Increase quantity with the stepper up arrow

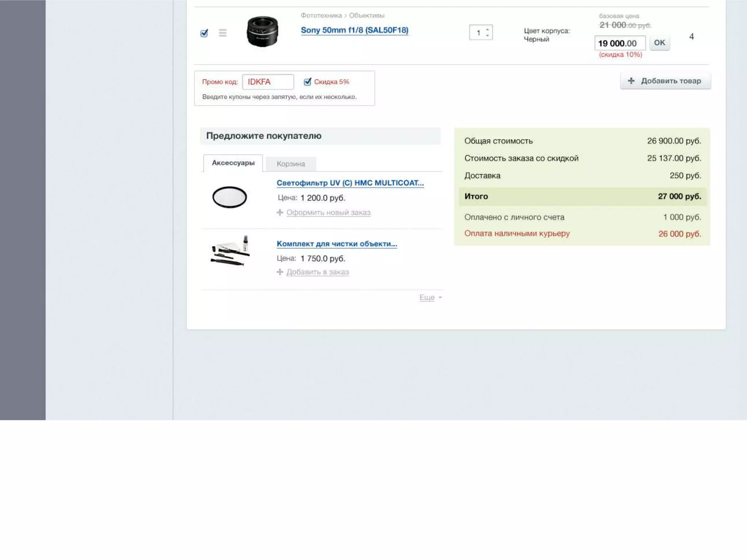[487, 30]
